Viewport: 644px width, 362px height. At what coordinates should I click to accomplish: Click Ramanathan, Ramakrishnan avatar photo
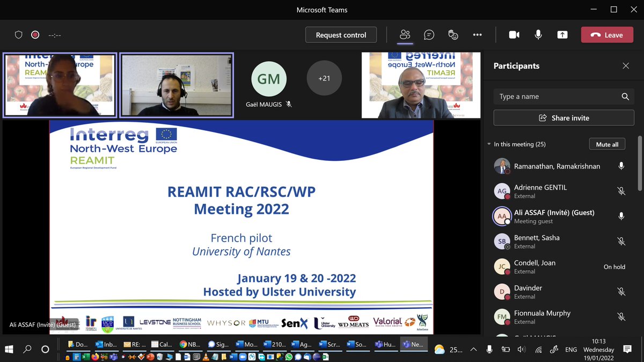pyautogui.click(x=502, y=166)
